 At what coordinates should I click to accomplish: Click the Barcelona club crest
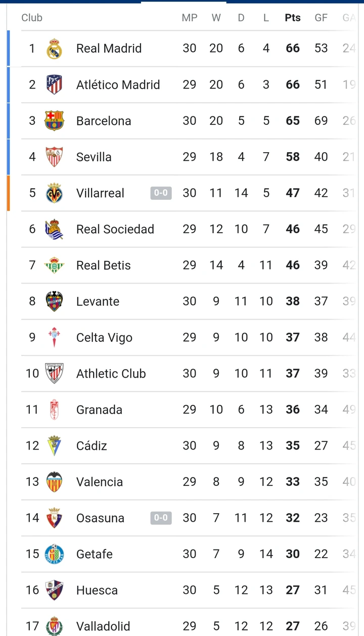[54, 121]
